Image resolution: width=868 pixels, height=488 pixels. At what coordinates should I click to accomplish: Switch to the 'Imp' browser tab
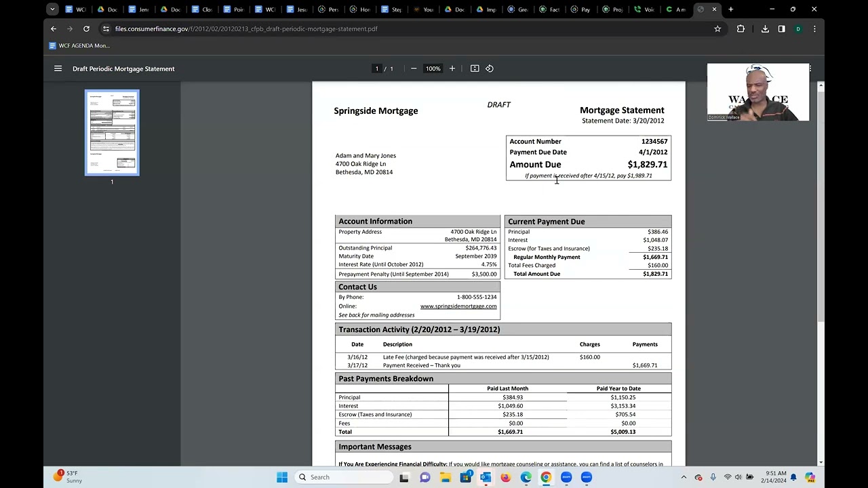pos(486,9)
